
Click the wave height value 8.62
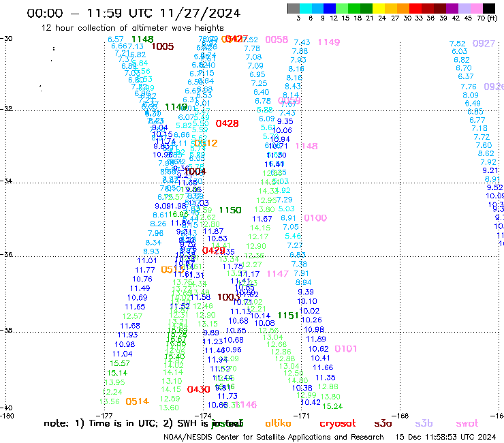tap(486, 153)
